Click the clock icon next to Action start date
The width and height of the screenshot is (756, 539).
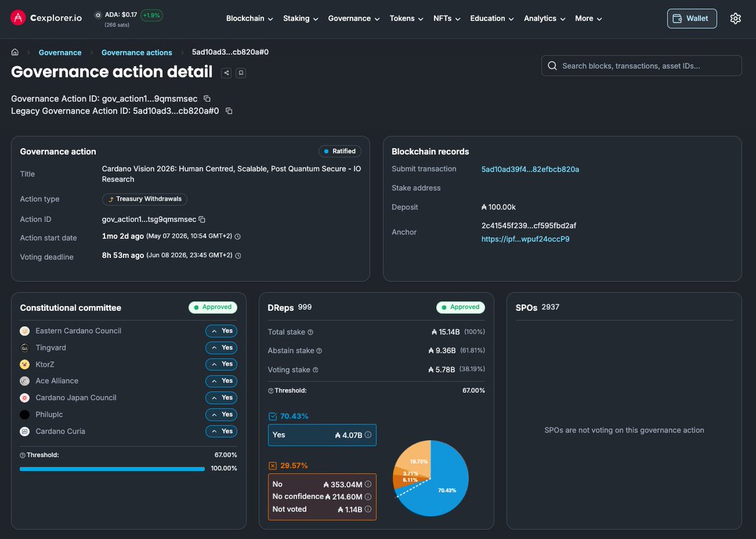238,237
